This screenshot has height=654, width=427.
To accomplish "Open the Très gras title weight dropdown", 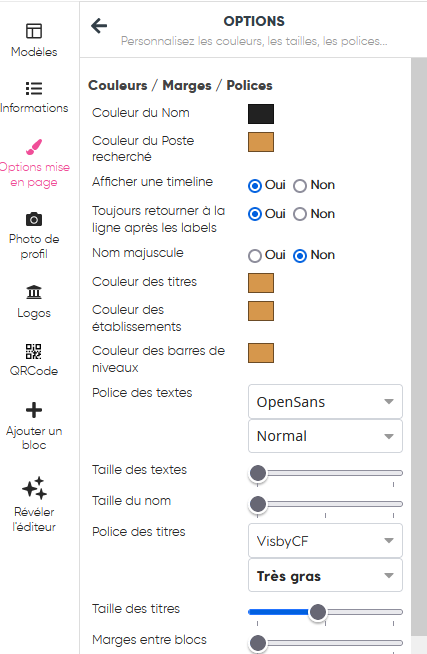I will [x=325, y=576].
